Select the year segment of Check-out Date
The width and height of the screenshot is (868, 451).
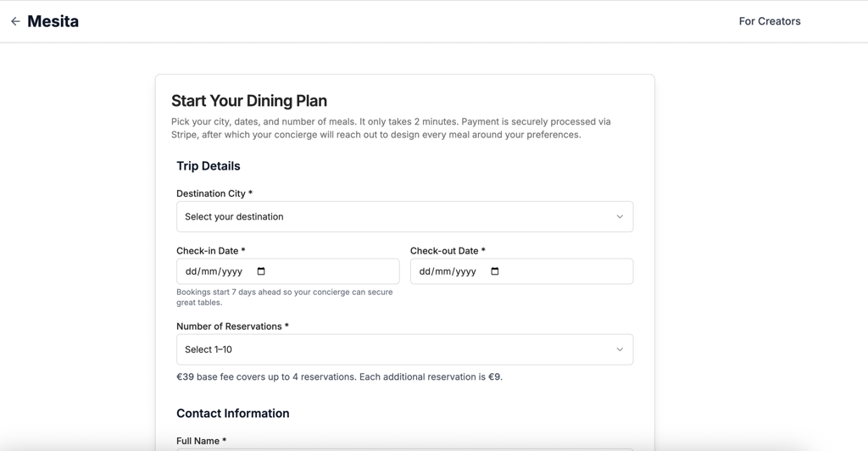click(x=465, y=271)
